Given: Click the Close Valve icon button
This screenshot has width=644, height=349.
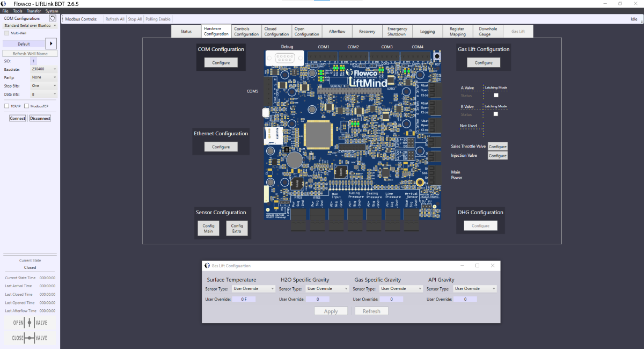Looking at the screenshot, I should pyautogui.click(x=30, y=338).
